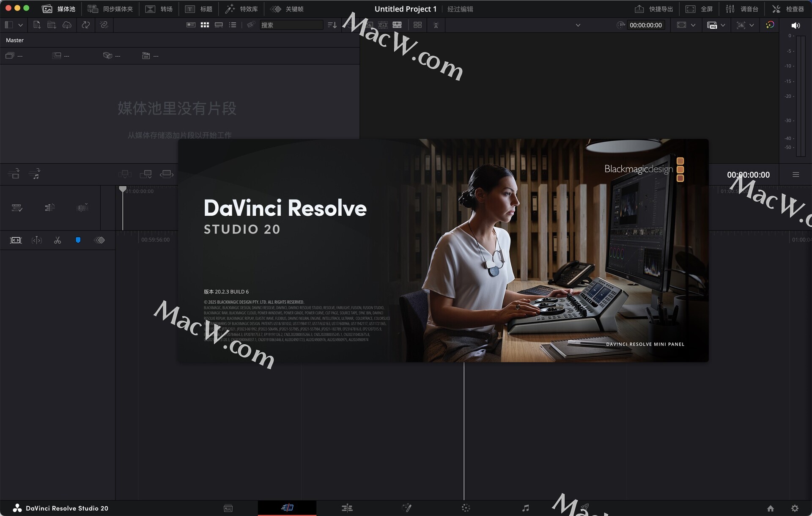Open project settings gear icon
This screenshot has width=812, height=516.
coord(795,508)
